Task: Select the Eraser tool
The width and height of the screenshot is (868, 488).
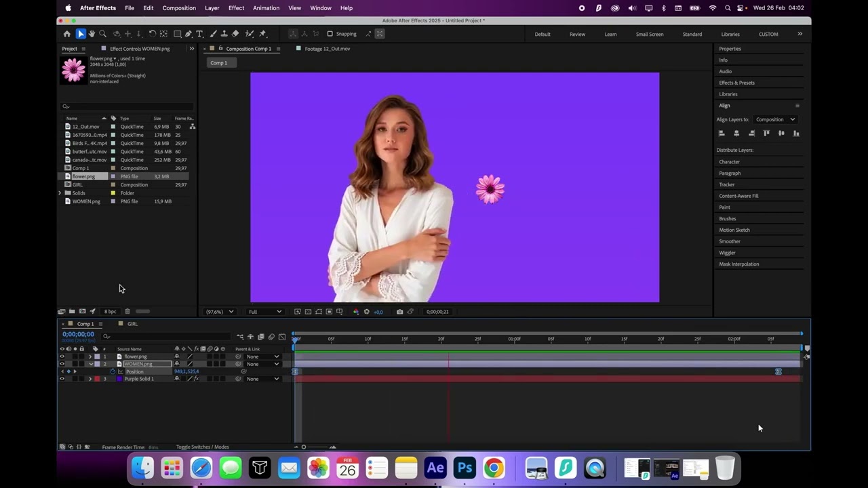Action: click(235, 34)
